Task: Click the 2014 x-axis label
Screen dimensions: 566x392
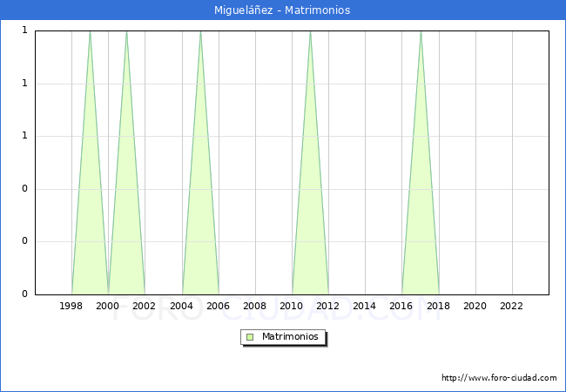Action: coord(365,306)
